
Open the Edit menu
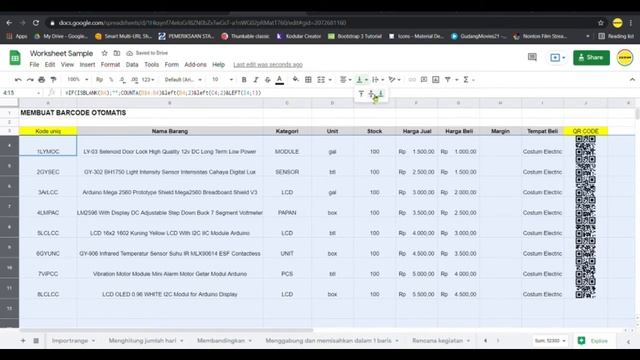[x=50, y=64]
